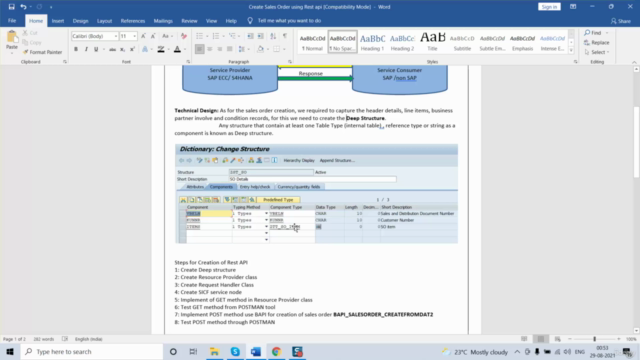Toggle italic formatting
Screen dimensions: 640x360
(x=86, y=49)
